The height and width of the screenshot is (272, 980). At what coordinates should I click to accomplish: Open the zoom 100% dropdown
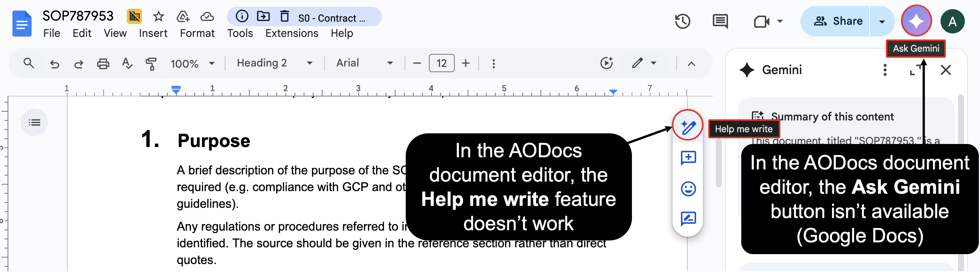coord(192,63)
